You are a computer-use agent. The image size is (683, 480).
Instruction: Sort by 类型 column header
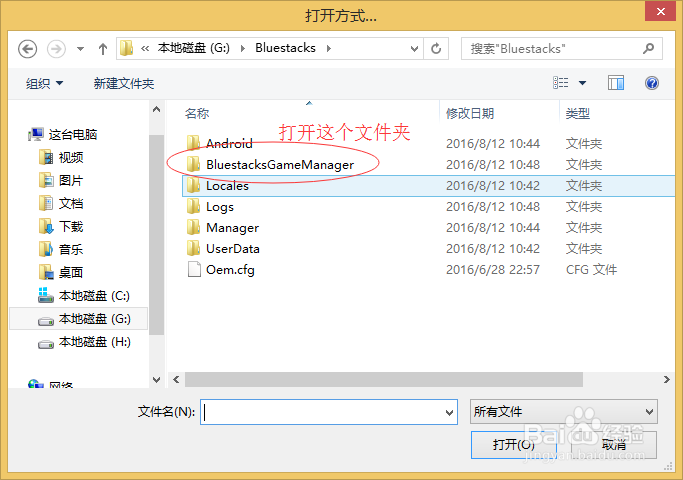click(578, 114)
